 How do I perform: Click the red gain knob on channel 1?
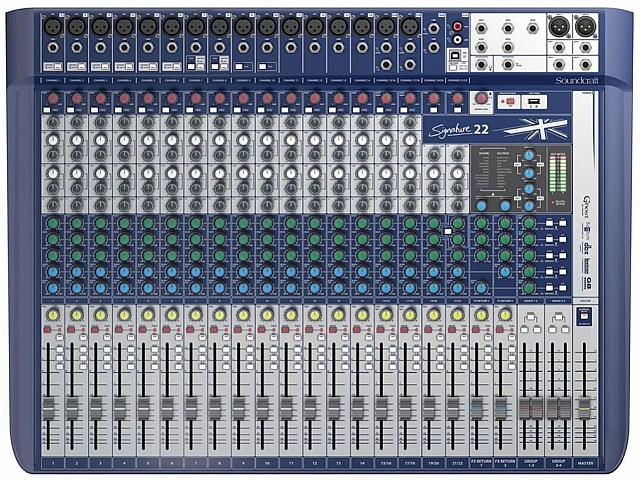tap(52, 98)
